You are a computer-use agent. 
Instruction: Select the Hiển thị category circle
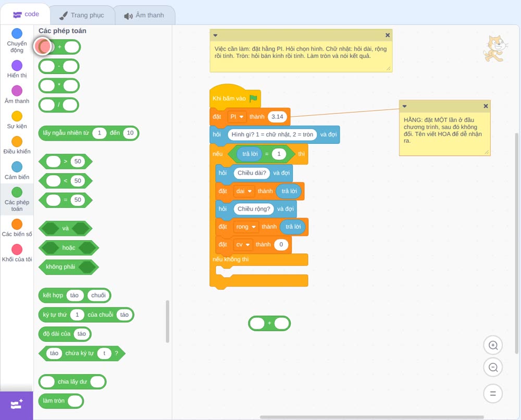click(17, 66)
